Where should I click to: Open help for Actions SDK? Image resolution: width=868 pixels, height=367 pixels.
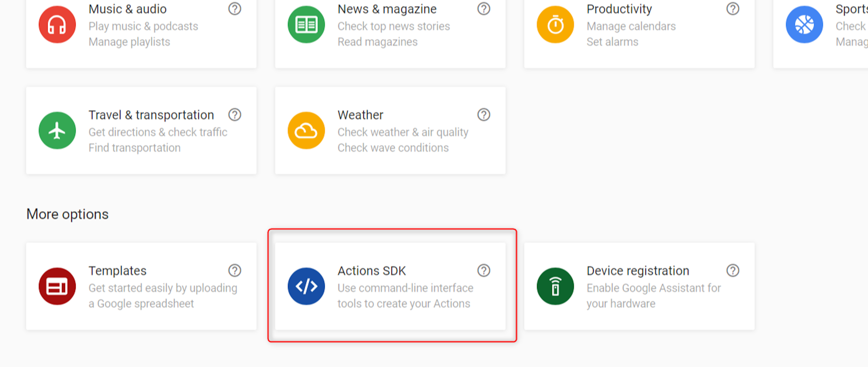point(484,271)
